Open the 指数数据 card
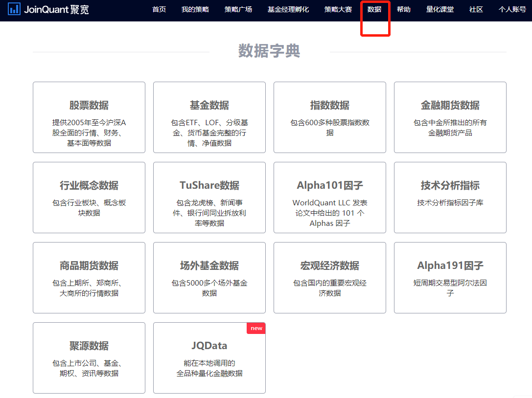 click(330, 117)
